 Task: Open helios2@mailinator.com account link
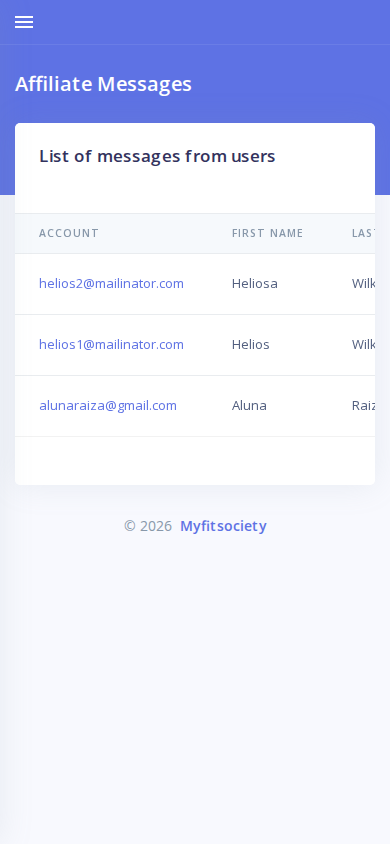coord(111,284)
